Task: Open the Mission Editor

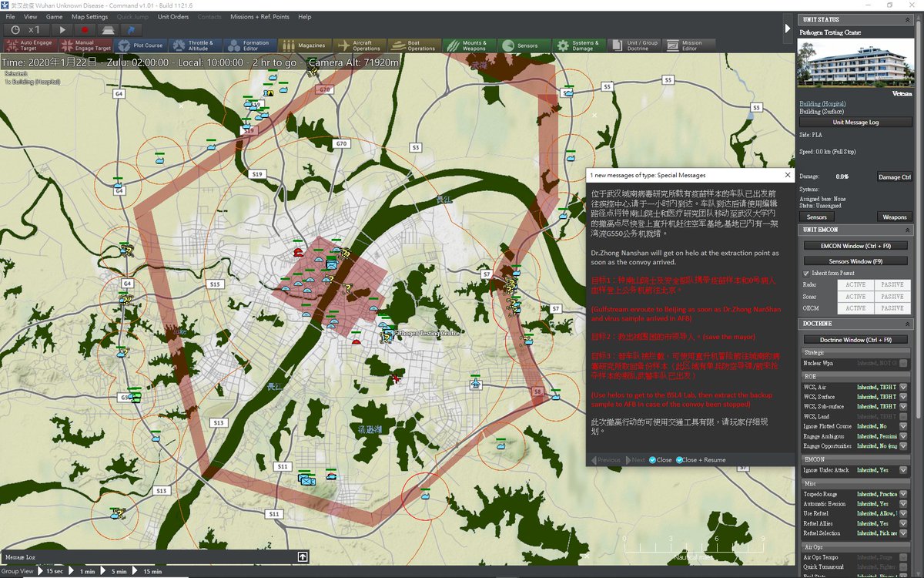Action: pos(688,45)
